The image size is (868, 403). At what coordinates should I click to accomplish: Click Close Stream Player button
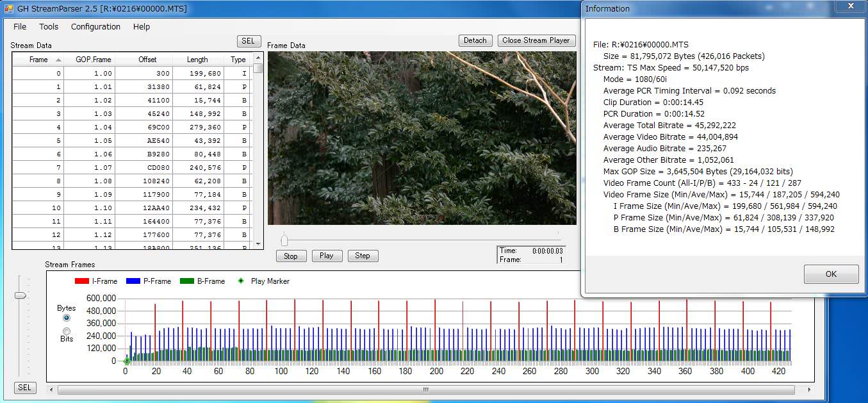coord(536,40)
